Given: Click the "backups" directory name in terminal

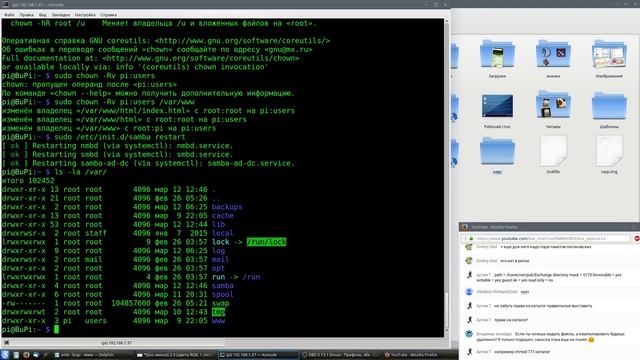Looking at the screenshot, I should click(227, 207).
